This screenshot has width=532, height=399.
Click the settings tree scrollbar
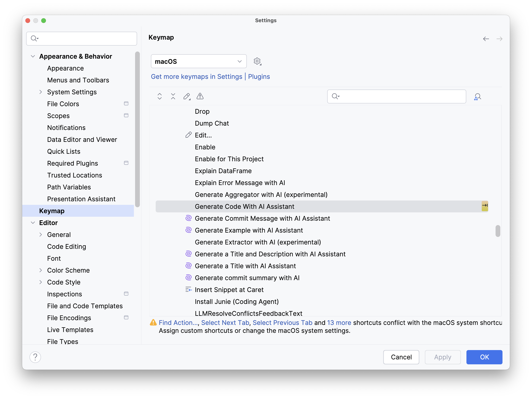pos(137,129)
